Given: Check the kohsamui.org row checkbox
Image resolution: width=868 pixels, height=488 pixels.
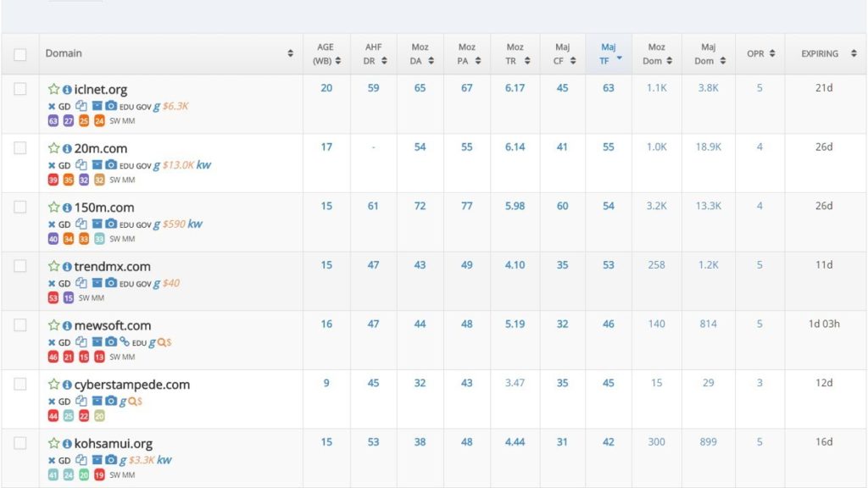Looking at the screenshot, I should (x=20, y=443).
